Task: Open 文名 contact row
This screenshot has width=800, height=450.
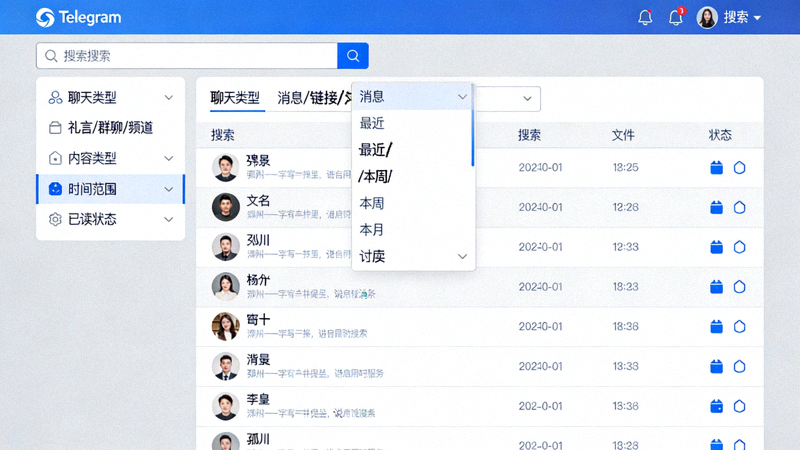Action: click(480, 207)
